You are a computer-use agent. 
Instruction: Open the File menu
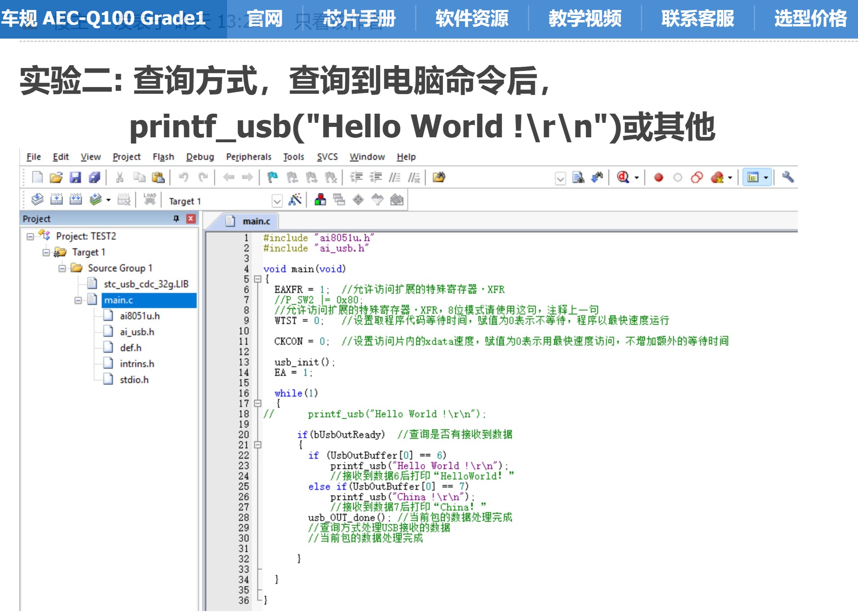click(34, 157)
